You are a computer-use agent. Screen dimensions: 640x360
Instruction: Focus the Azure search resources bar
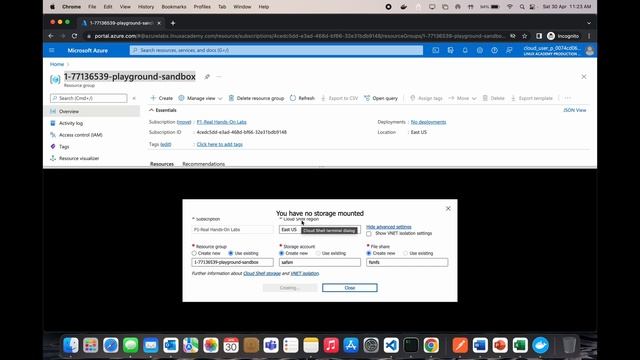tap(276, 50)
